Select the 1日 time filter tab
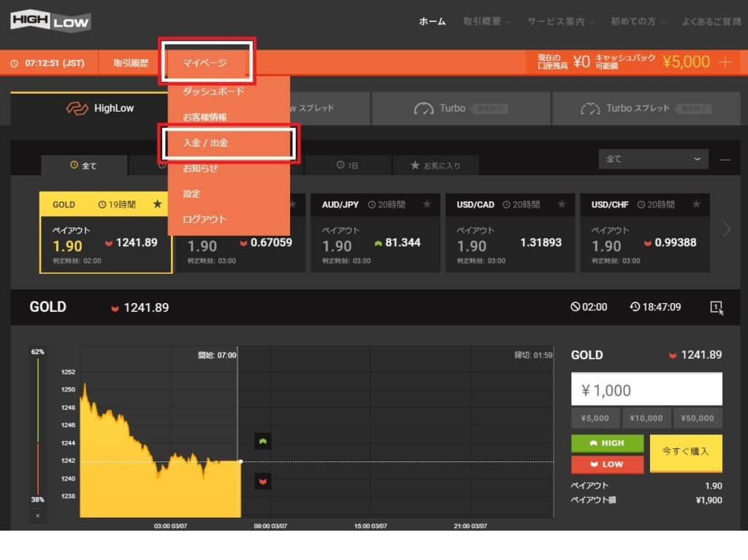This screenshot has height=560, width=748. (x=347, y=166)
